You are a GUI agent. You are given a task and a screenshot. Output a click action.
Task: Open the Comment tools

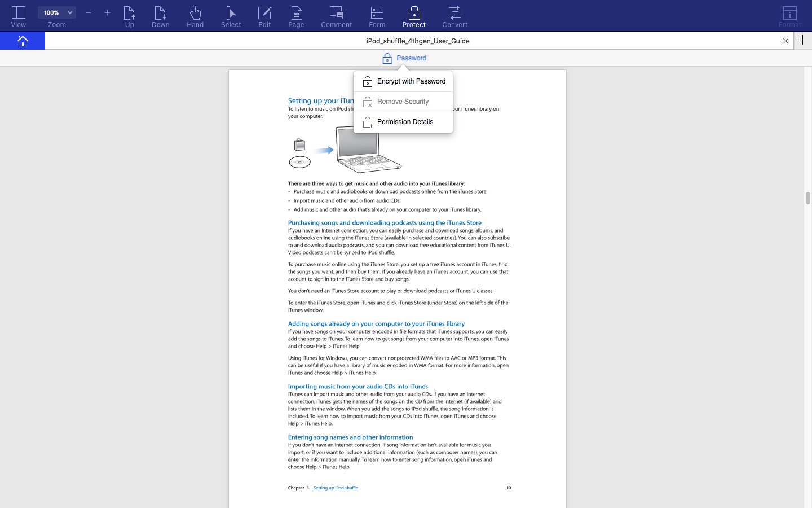pyautogui.click(x=337, y=16)
